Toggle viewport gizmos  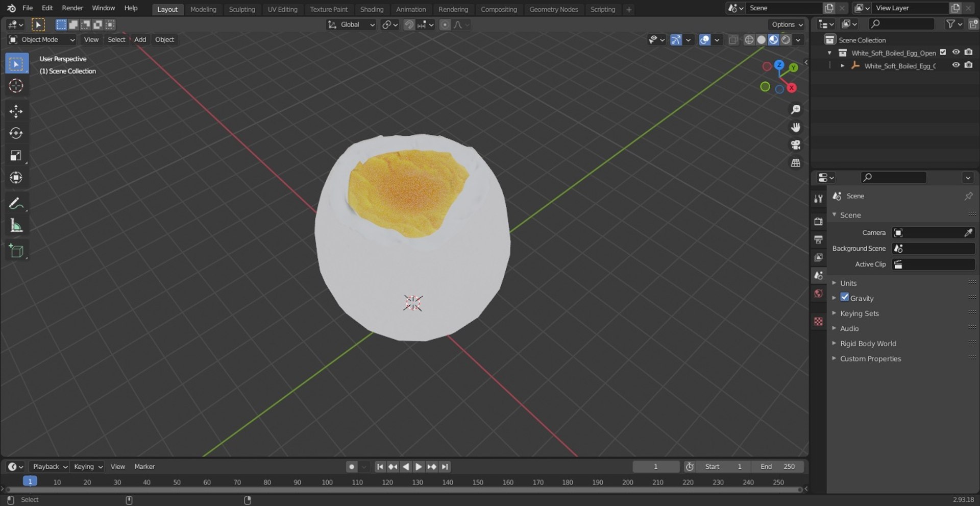[x=676, y=40]
